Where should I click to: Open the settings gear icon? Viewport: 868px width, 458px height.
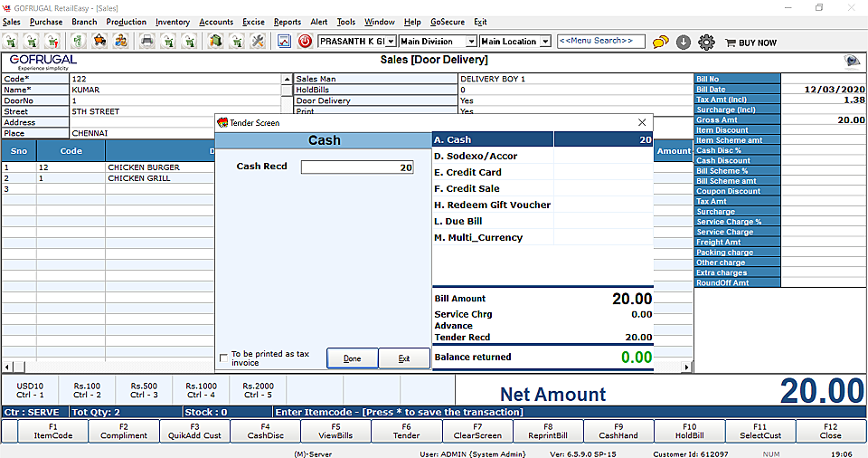point(706,43)
